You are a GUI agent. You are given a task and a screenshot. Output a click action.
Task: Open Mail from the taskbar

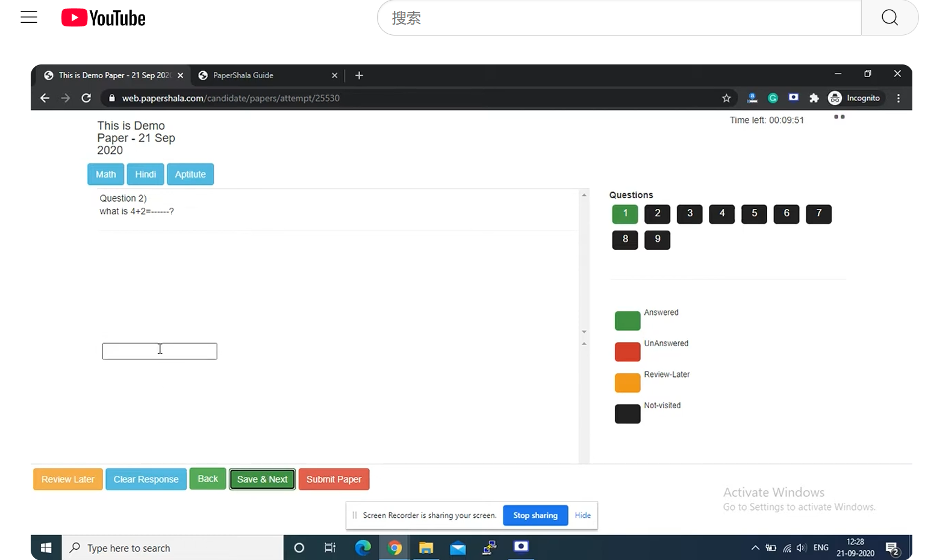(458, 548)
